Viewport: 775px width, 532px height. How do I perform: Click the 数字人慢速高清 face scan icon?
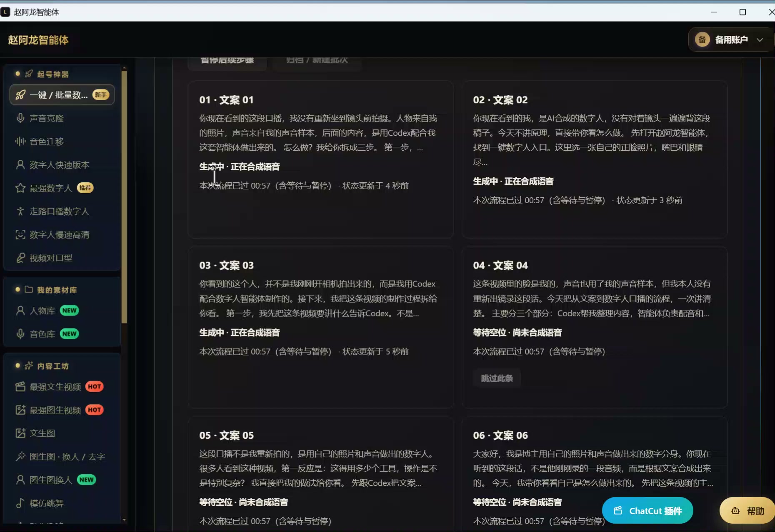[x=20, y=235]
